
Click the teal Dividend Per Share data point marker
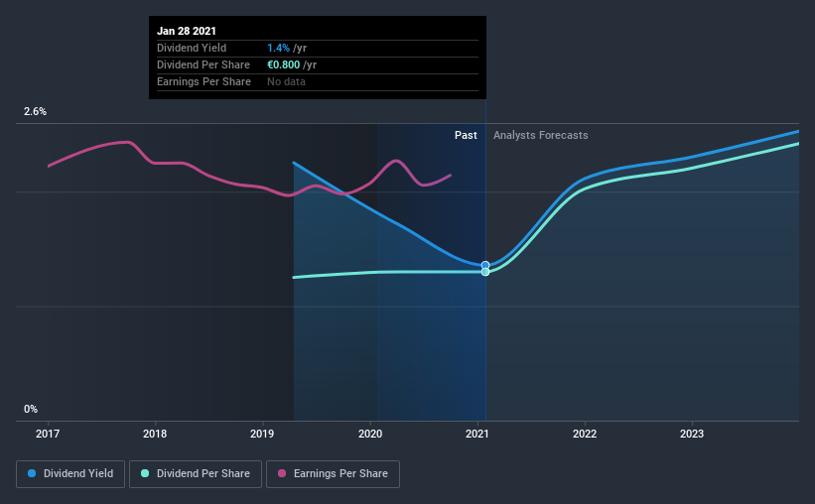pos(485,272)
